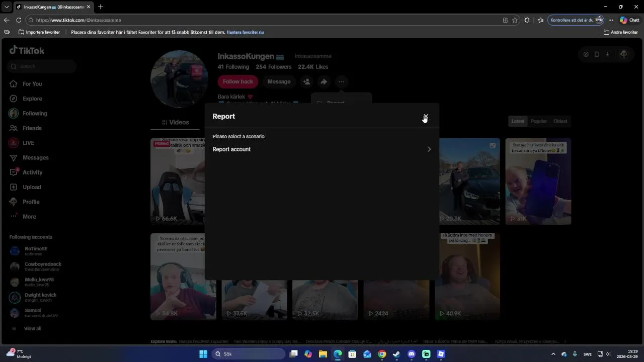Open the Friends section
This screenshot has width=644, height=362.
coord(32,128)
